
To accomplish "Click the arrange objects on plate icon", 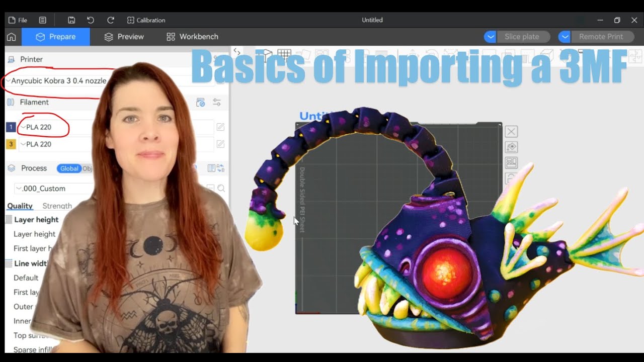I will pyautogui.click(x=511, y=163).
